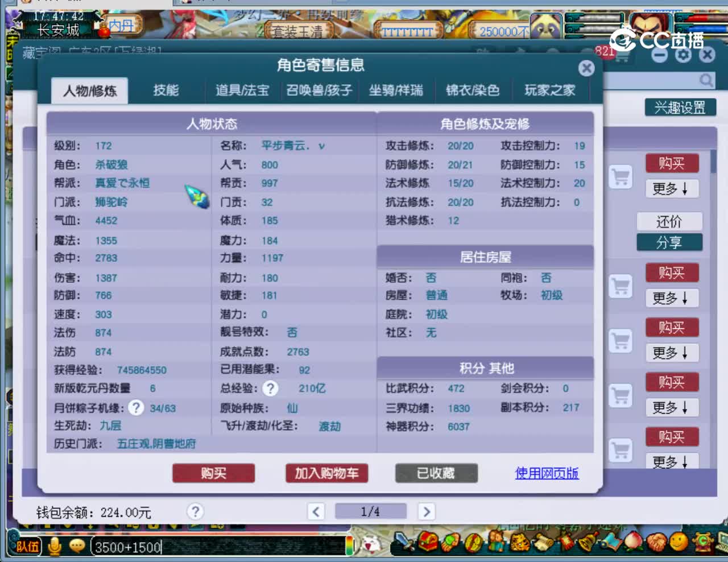Click the peach icon in bottom toolbar

(x=634, y=542)
